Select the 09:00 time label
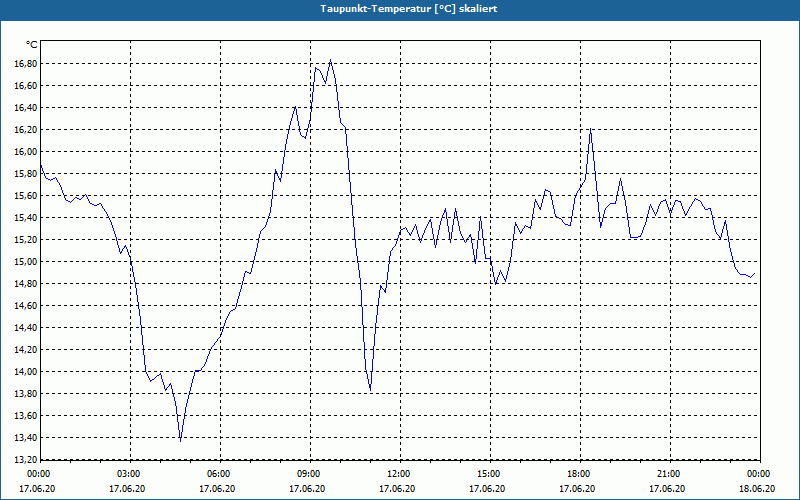The height and width of the screenshot is (500, 800). pos(310,474)
